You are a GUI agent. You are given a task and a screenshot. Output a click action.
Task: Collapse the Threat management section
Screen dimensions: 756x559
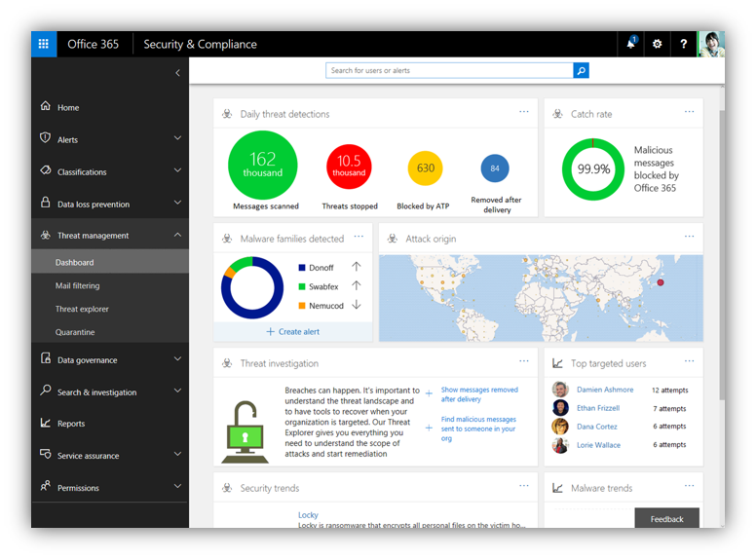point(177,235)
